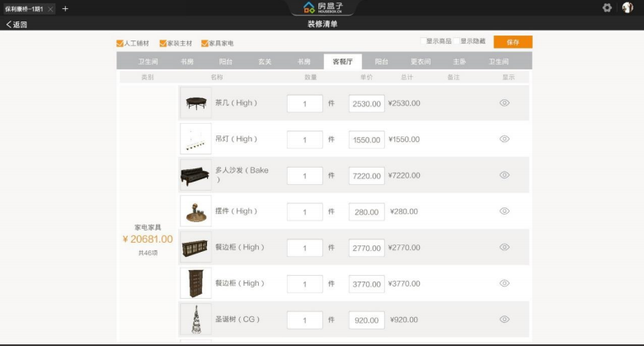644x346 pixels.
Task: Edit the unit price field showing 1550.00
Action: [x=366, y=140]
